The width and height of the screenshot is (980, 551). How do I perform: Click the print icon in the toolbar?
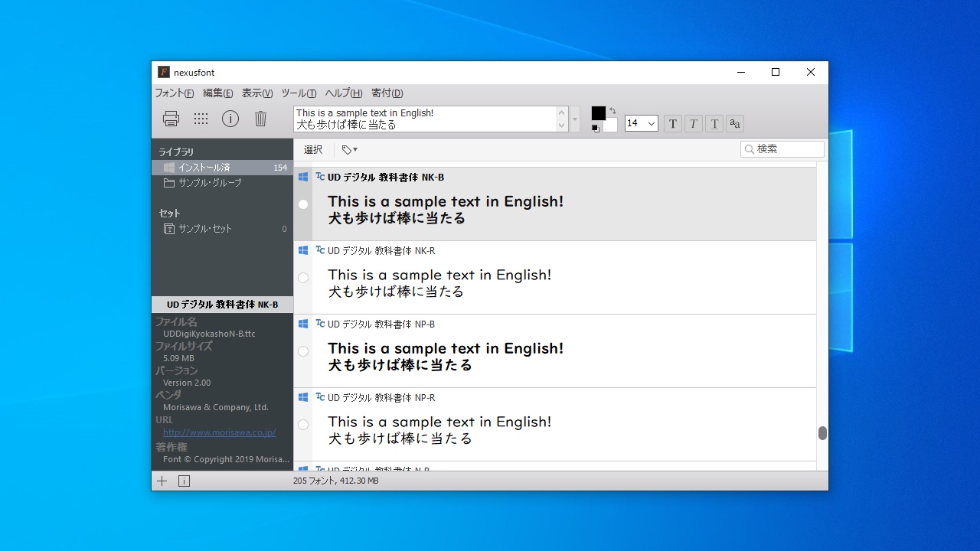tap(171, 119)
